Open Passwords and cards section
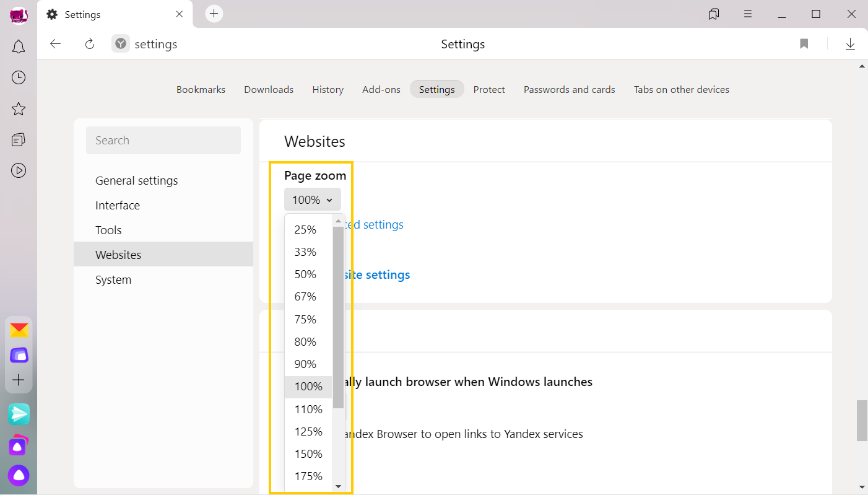 pos(570,90)
